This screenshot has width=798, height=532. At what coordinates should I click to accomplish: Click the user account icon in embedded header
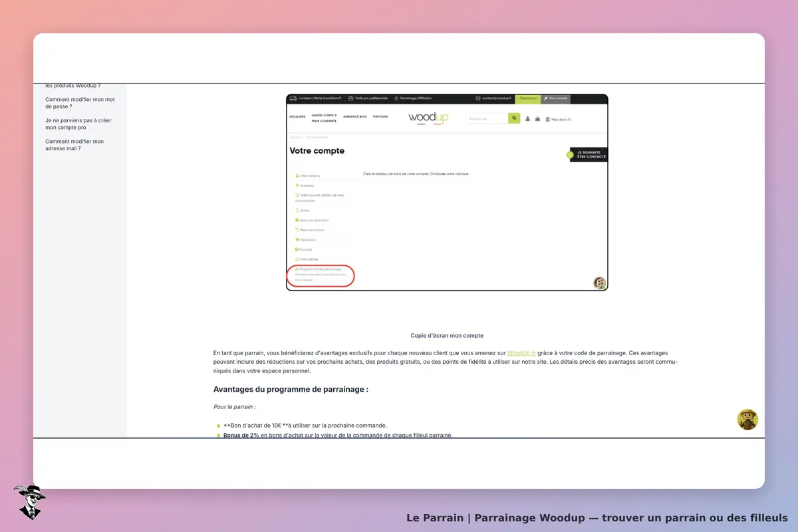[528, 119]
